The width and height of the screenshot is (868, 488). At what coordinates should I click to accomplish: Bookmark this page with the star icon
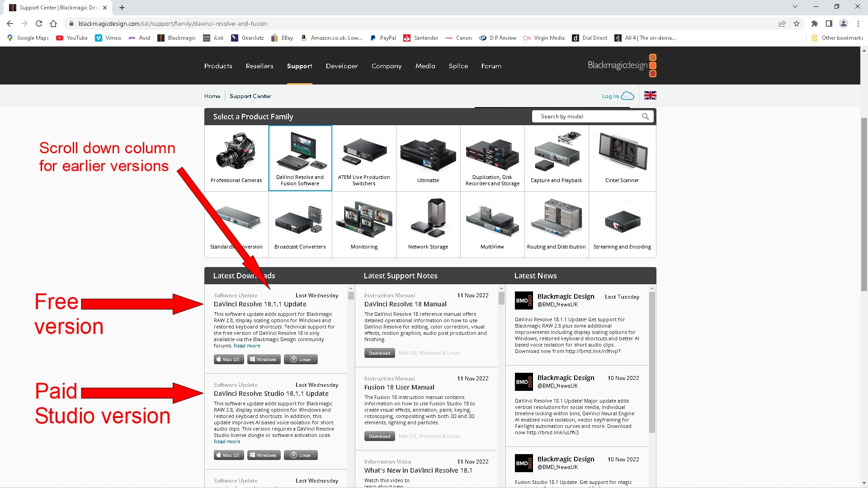(x=797, y=23)
